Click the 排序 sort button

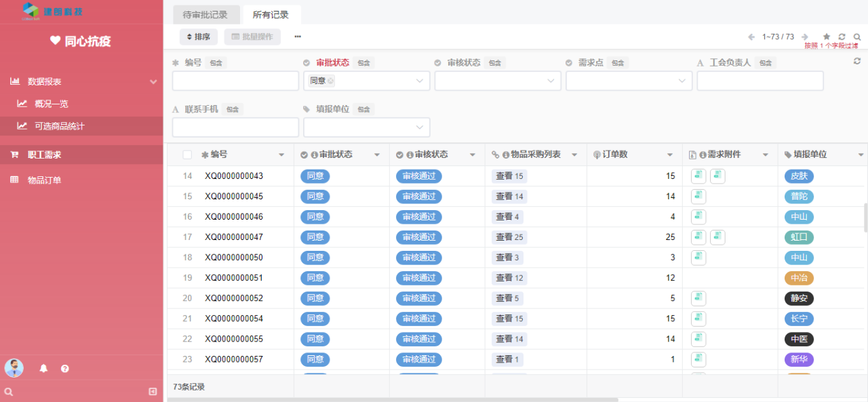(x=199, y=37)
